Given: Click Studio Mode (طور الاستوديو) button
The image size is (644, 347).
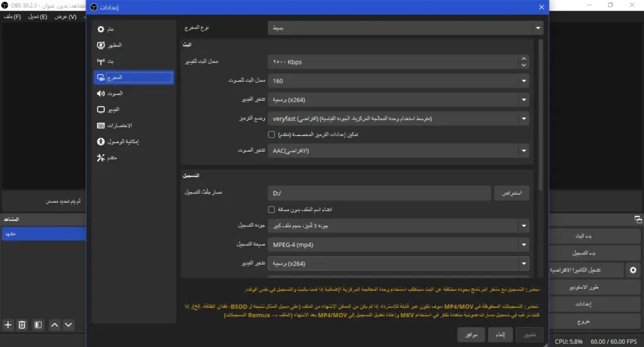Looking at the screenshot, I should coord(594,287).
